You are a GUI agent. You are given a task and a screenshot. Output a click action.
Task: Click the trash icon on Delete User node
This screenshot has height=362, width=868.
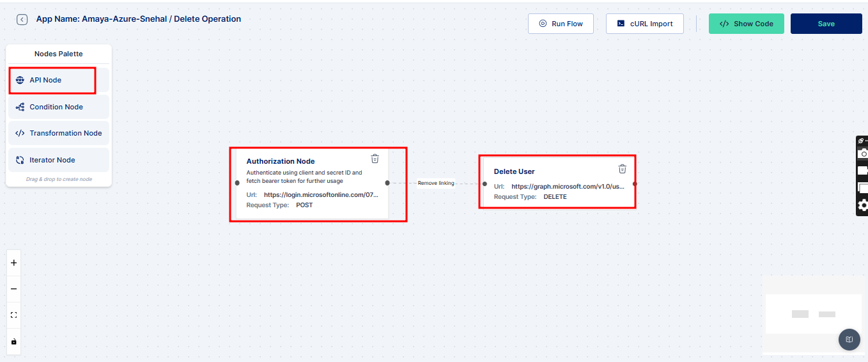pos(622,169)
